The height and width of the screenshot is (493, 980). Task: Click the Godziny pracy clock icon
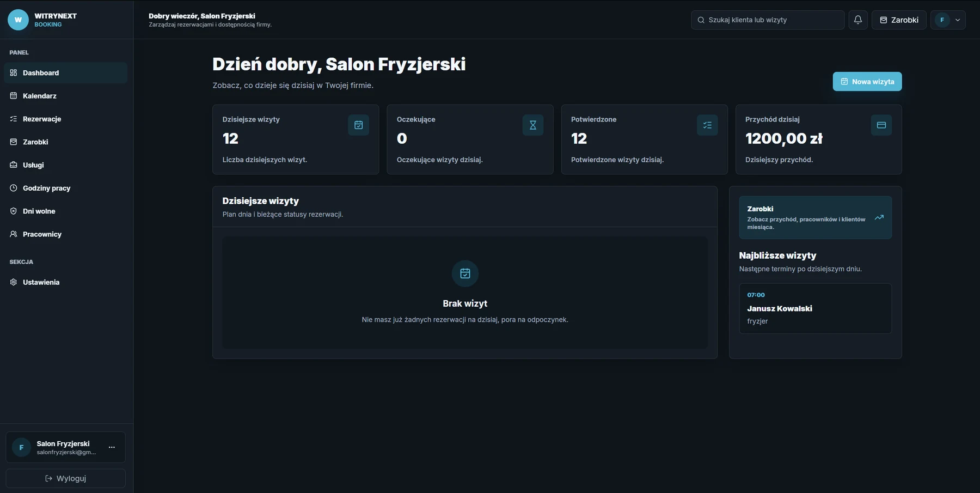[14, 188]
